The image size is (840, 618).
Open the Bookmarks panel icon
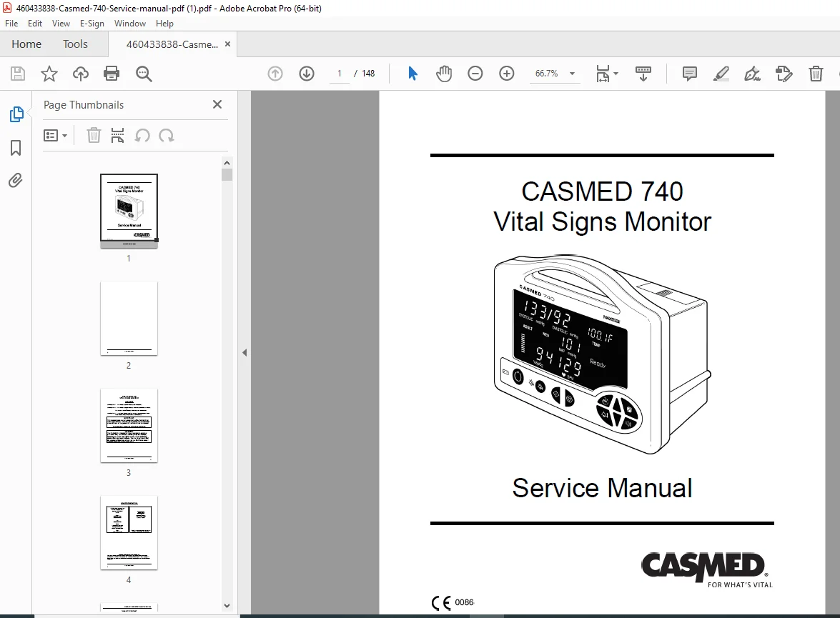tap(16, 148)
